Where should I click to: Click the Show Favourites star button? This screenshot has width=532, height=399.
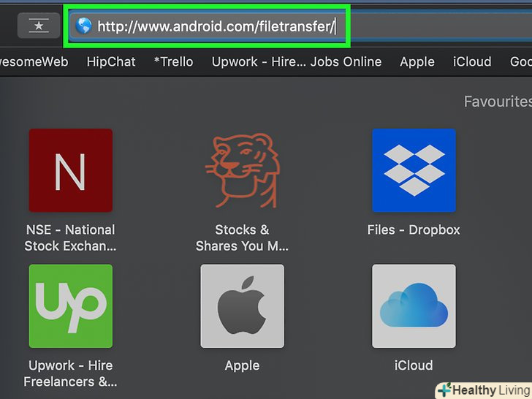[x=39, y=26]
